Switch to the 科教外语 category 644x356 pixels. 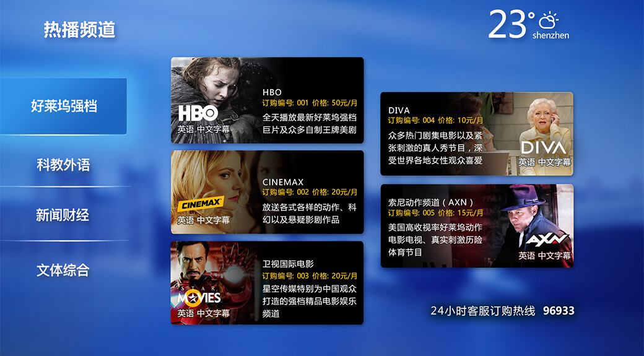click(x=63, y=165)
